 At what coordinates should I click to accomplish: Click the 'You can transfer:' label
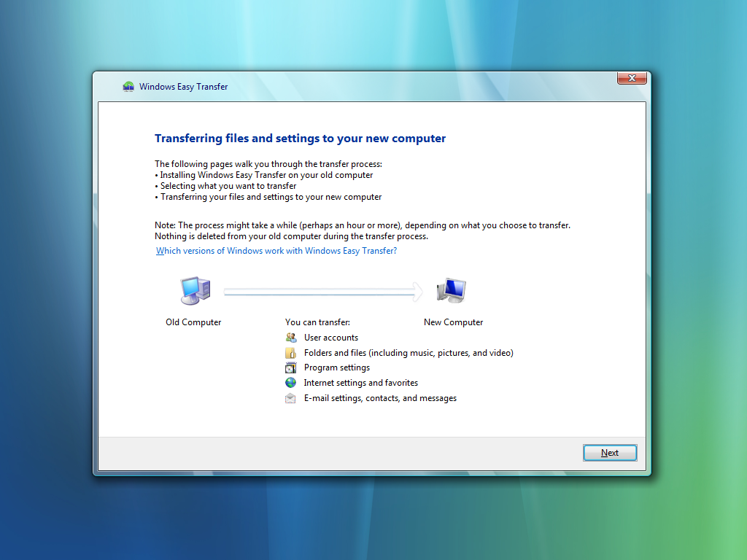click(318, 322)
